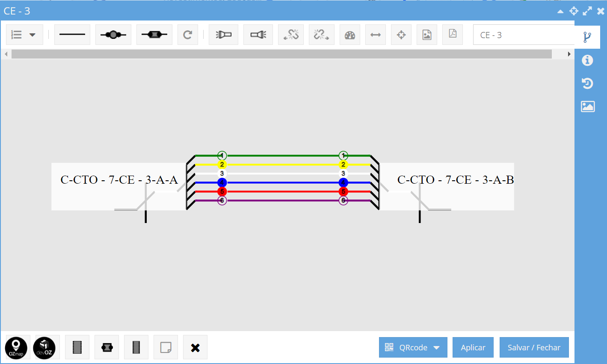Select right blue fiber node 4
Screen dimensions: 607x364
(343, 182)
